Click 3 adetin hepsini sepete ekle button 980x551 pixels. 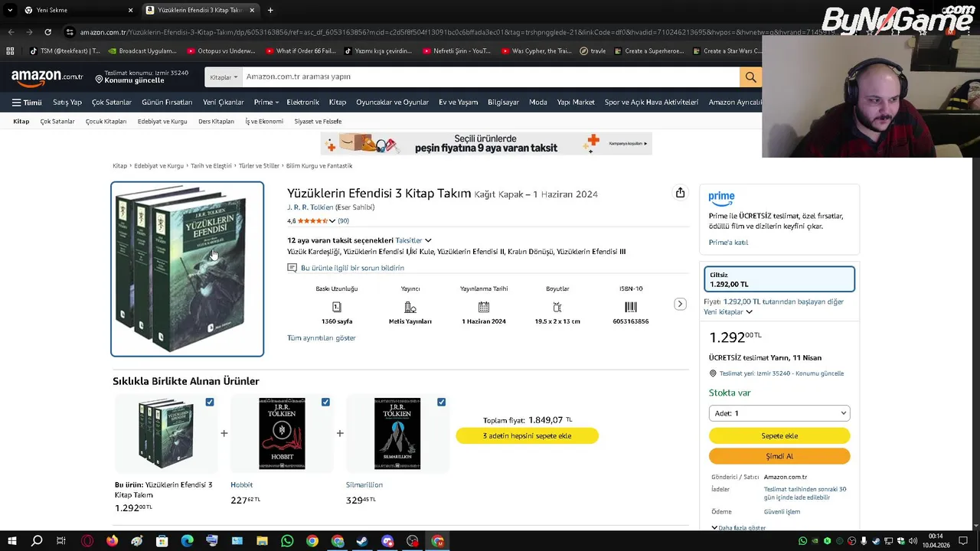pos(527,435)
